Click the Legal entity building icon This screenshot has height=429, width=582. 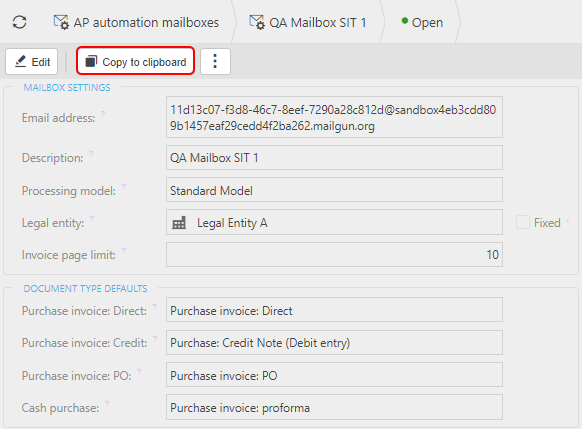(179, 223)
